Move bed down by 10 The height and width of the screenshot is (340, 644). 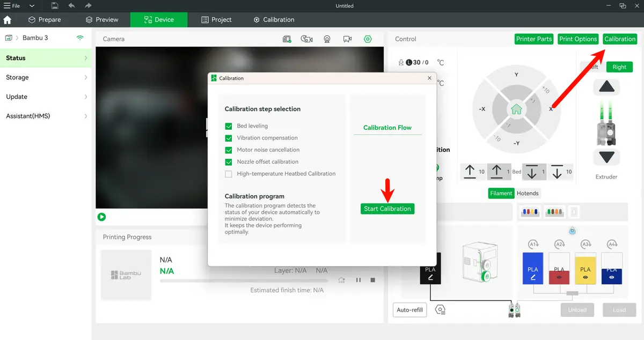coord(560,172)
